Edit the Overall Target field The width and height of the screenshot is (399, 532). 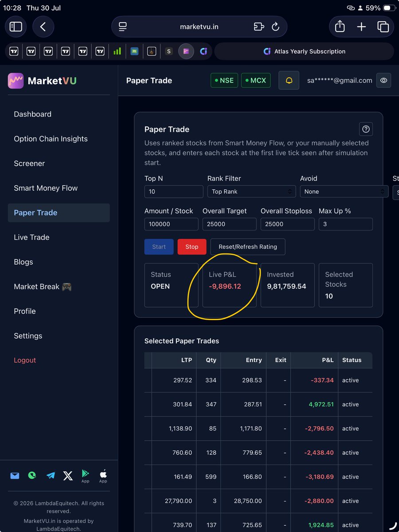point(229,224)
